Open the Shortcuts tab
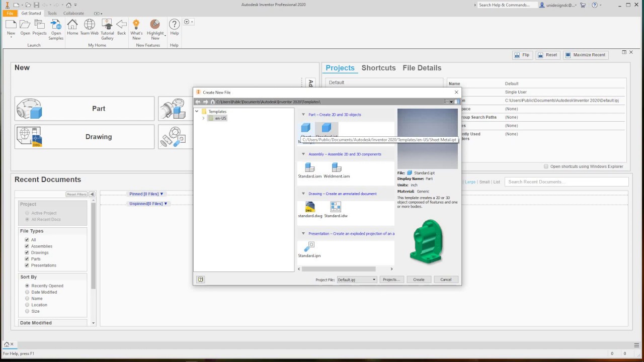 [x=378, y=68]
